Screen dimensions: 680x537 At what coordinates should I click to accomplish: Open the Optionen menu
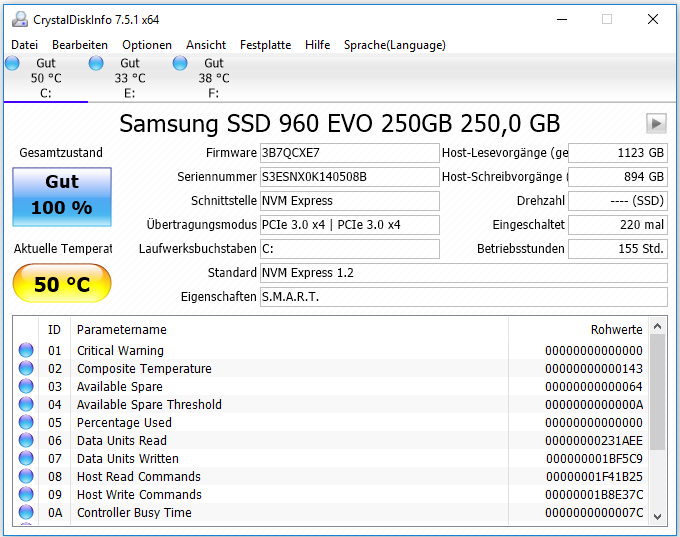coord(147,45)
